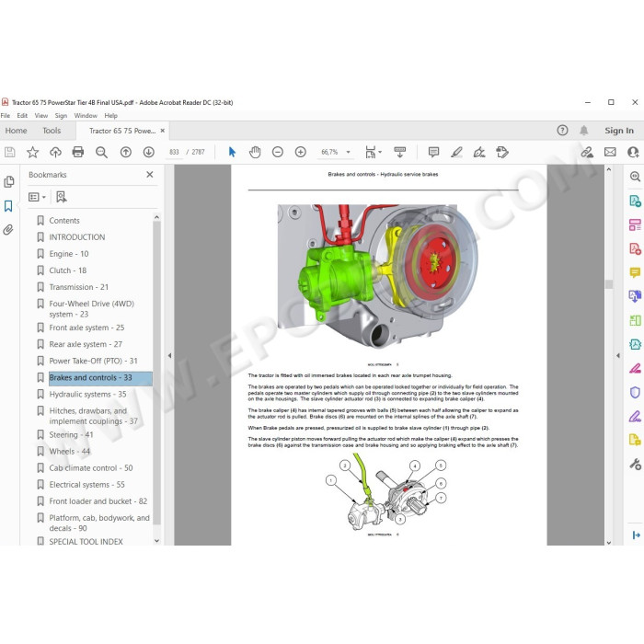Open the Electrical systems - 55 bookmark

[x=86, y=485]
